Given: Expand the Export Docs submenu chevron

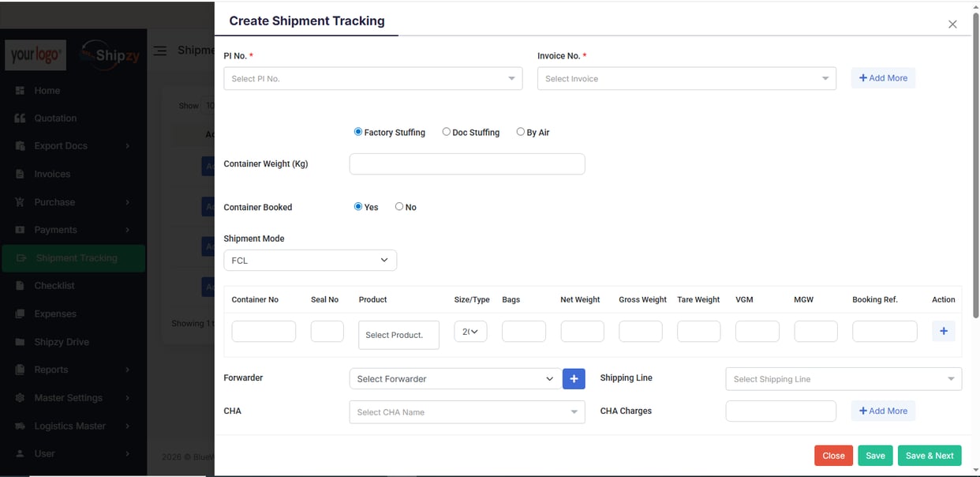Looking at the screenshot, I should click(x=127, y=146).
